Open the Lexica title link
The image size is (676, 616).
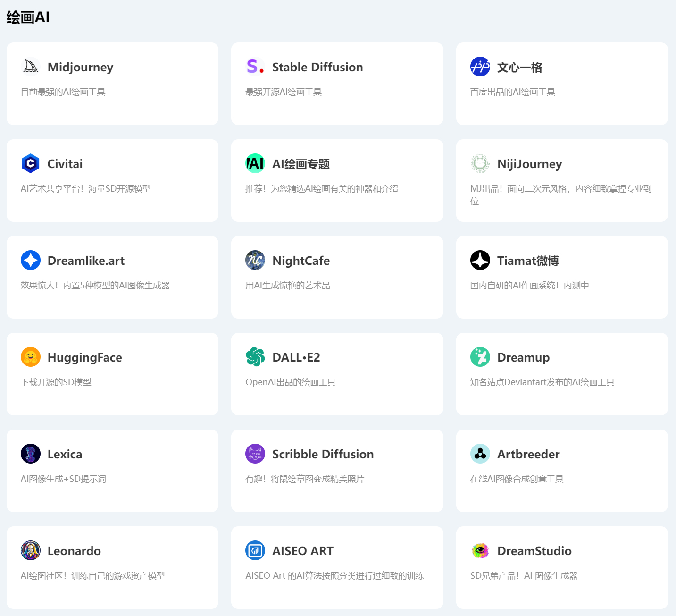pyautogui.click(x=65, y=454)
